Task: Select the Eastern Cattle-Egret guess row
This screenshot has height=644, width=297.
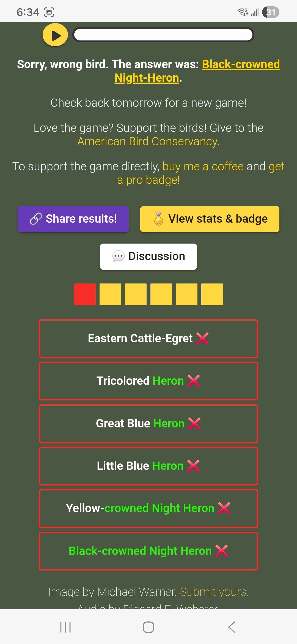Action: 148,339
